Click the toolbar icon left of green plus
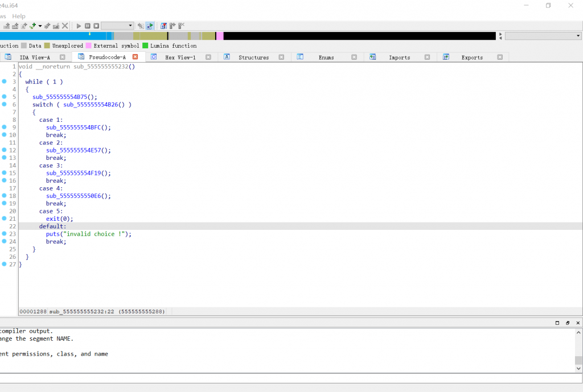Screen dimensions: 583x392 pos(24,26)
